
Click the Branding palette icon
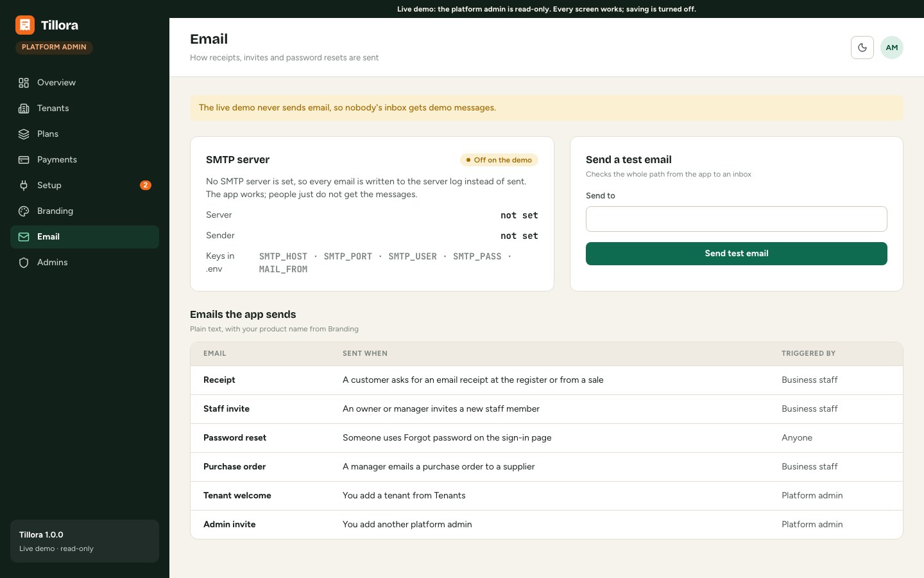pyautogui.click(x=24, y=211)
